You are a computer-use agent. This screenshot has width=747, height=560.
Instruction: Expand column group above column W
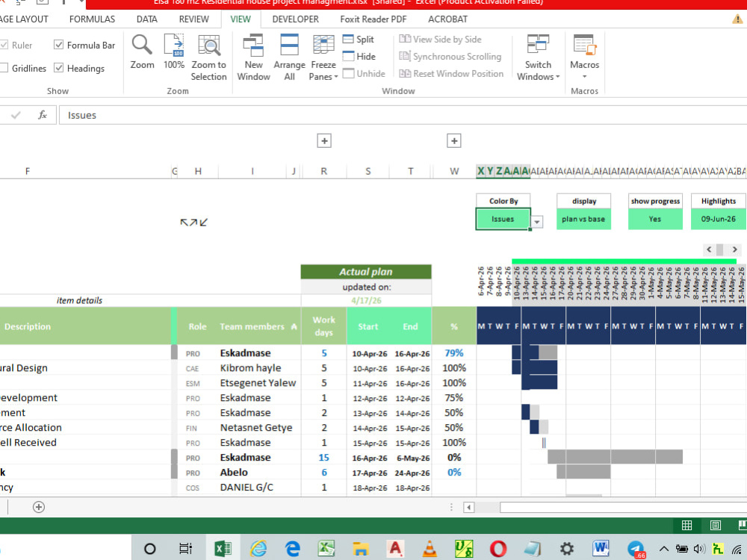coord(453,141)
